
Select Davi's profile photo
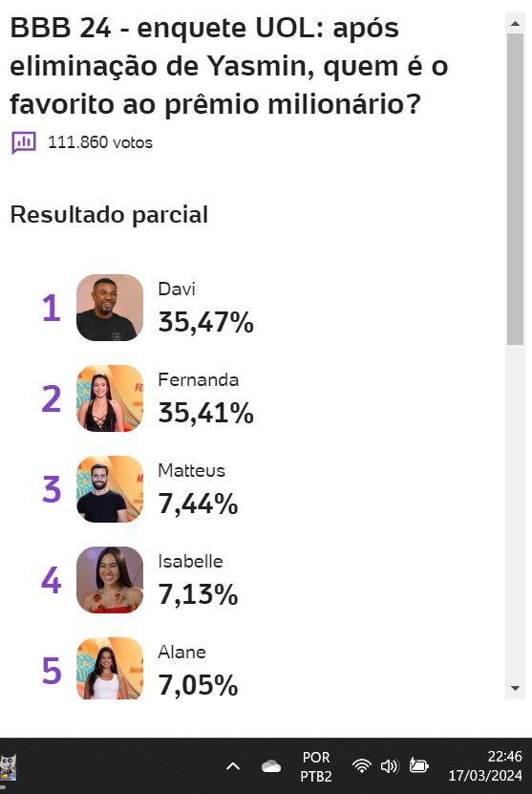coord(110,308)
